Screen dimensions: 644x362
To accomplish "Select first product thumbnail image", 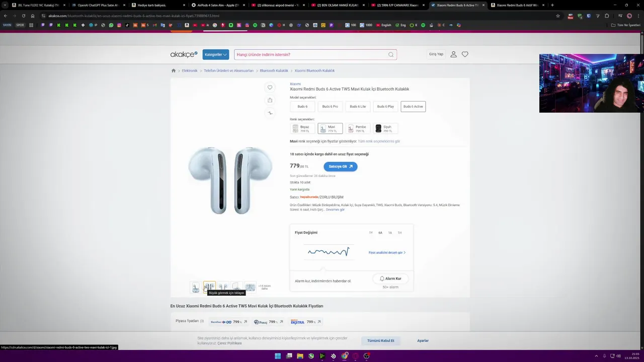I will pos(196,287).
